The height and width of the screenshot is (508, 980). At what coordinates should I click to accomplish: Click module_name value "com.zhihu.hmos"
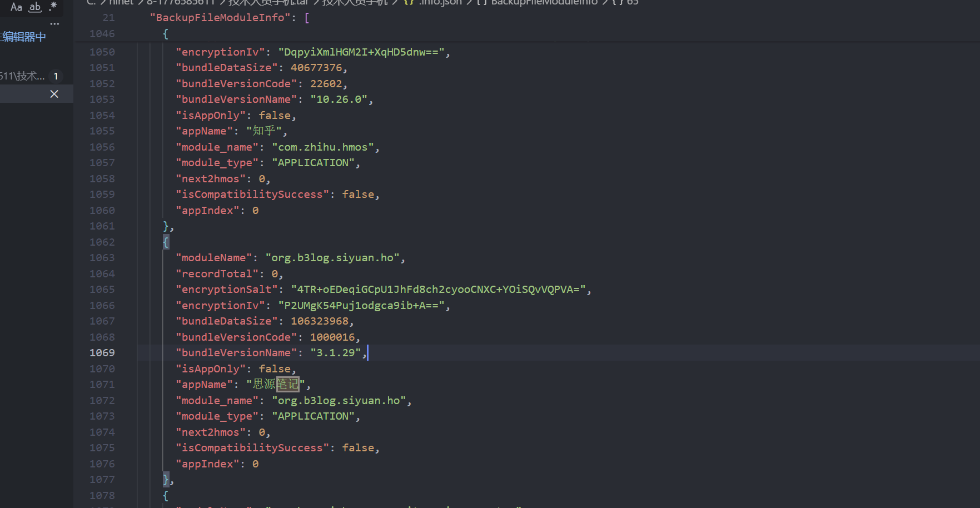pyautogui.click(x=323, y=147)
